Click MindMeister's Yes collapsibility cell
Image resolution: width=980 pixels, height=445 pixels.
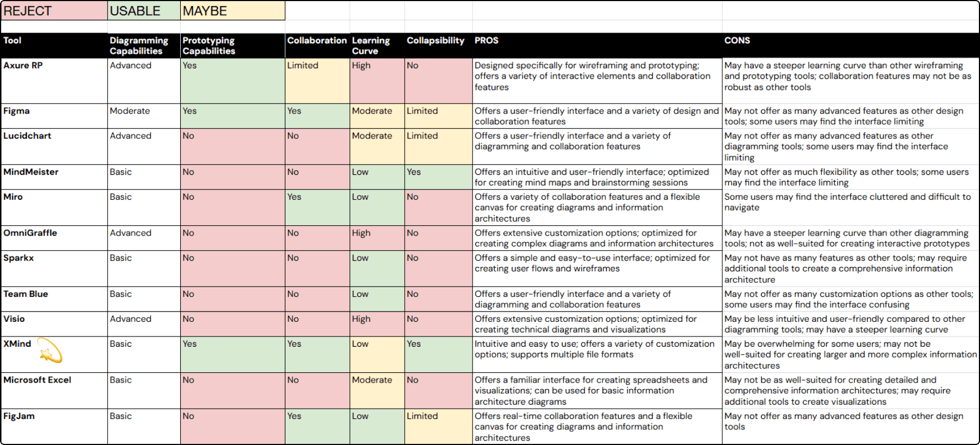(x=438, y=177)
